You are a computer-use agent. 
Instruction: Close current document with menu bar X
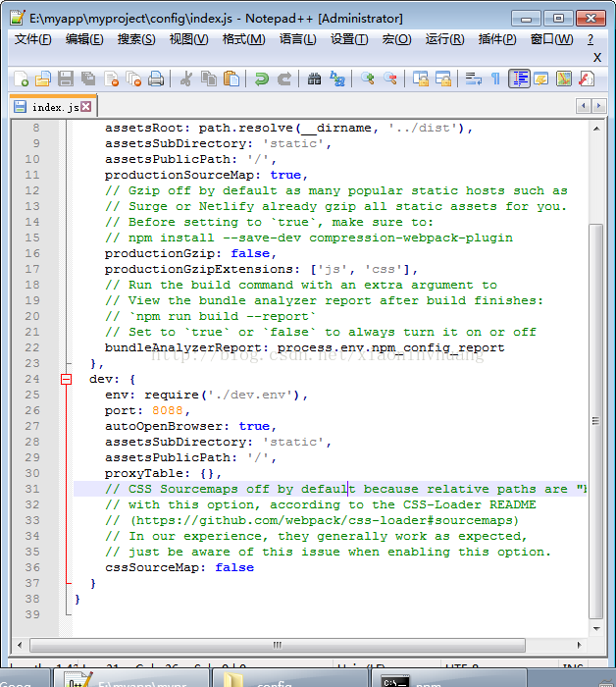pyautogui.click(x=597, y=57)
